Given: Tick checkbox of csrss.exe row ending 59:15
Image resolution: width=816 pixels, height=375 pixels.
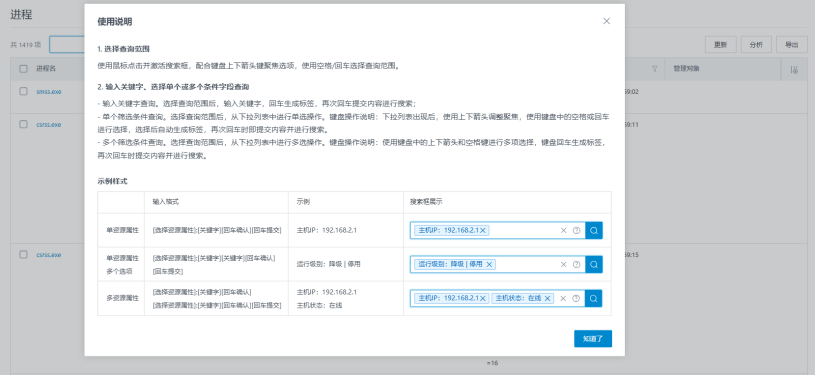Looking at the screenshot, I should (23, 254).
